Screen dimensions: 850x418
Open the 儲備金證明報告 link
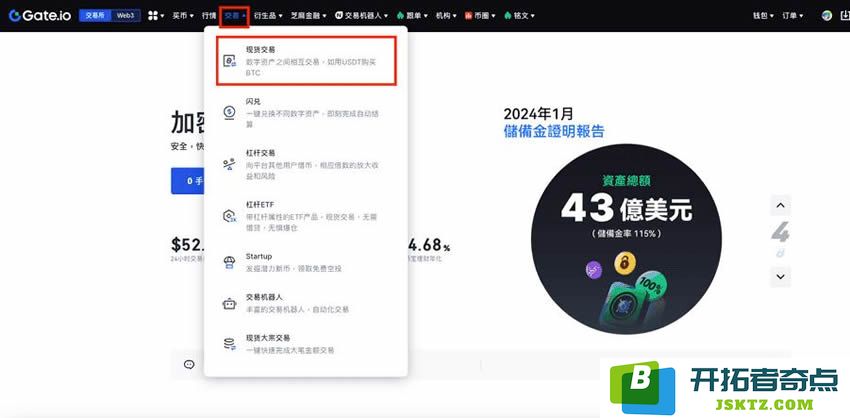tap(553, 131)
